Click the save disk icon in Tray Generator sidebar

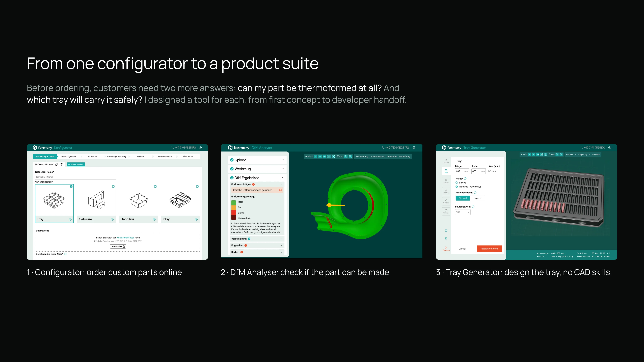[446, 231]
